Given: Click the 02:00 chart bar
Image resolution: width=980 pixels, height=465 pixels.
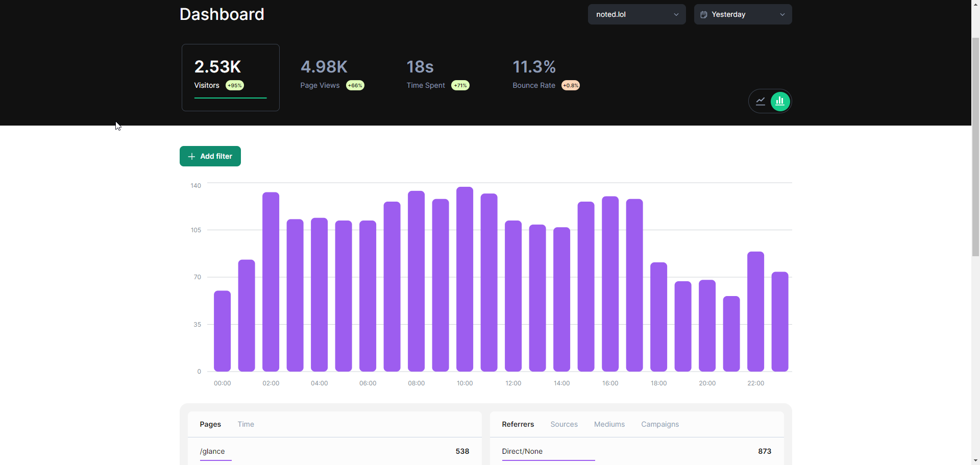Looking at the screenshot, I should (x=271, y=282).
